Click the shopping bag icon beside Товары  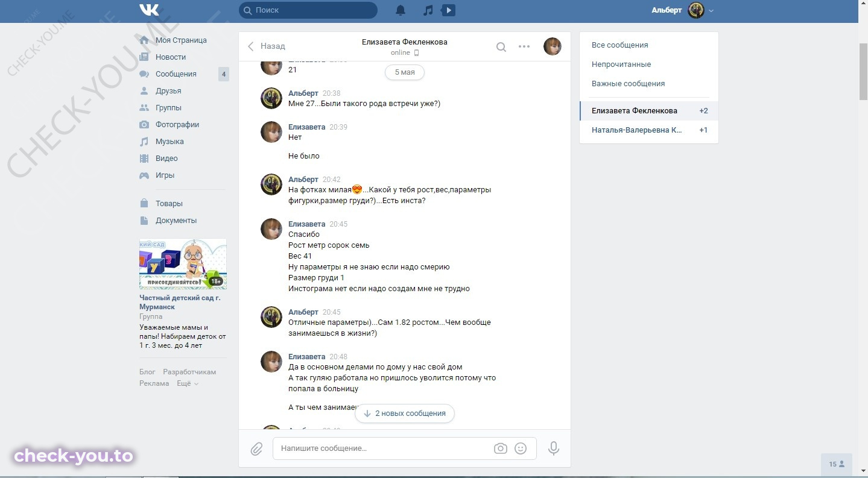point(144,204)
